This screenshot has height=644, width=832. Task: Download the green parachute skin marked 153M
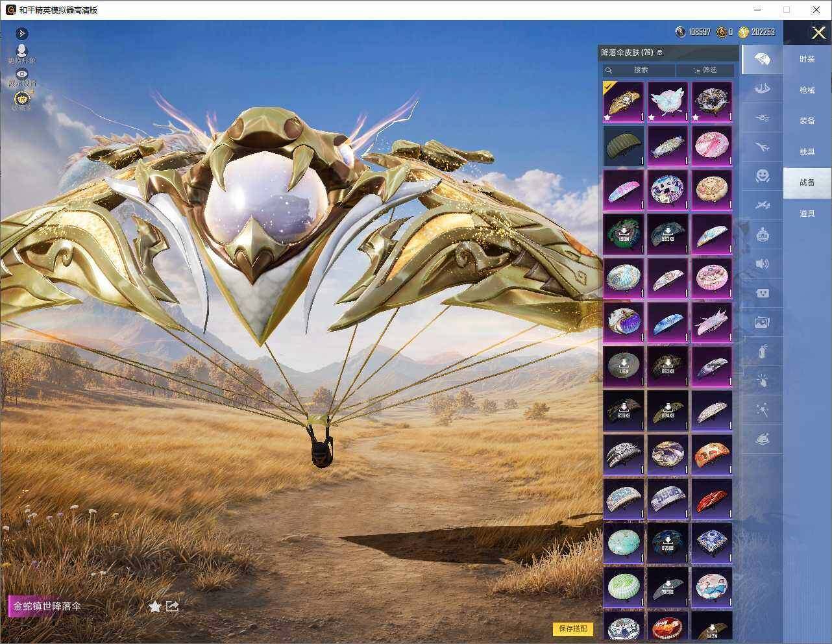(624, 234)
